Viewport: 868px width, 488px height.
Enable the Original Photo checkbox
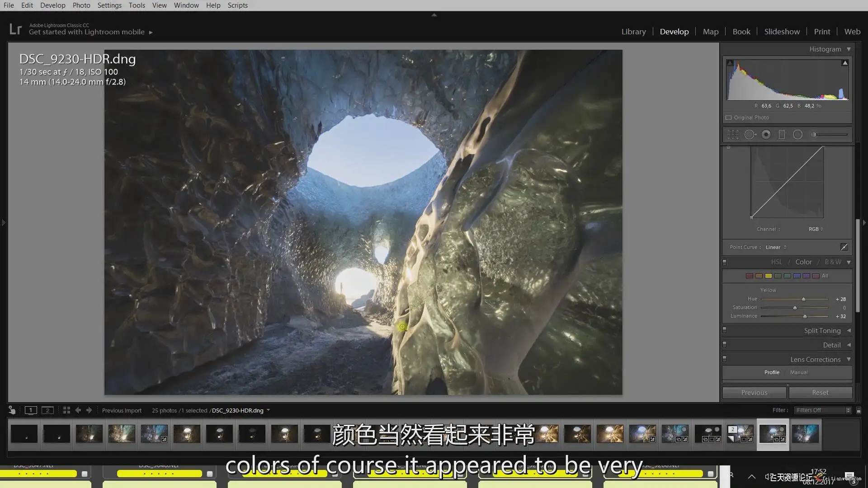tap(729, 117)
